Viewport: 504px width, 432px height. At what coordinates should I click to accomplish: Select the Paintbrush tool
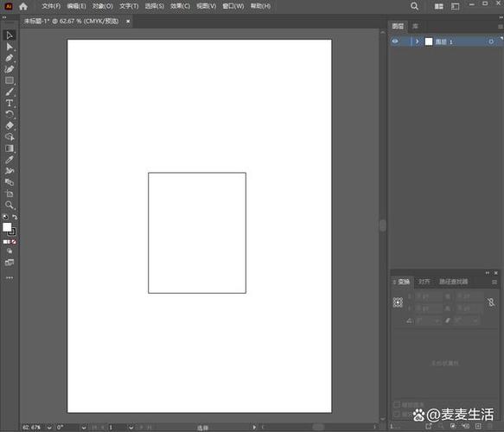(x=10, y=92)
